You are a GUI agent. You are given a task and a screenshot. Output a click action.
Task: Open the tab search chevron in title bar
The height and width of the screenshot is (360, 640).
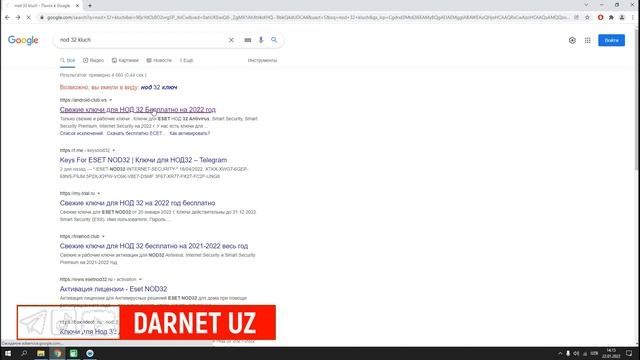(x=587, y=5)
